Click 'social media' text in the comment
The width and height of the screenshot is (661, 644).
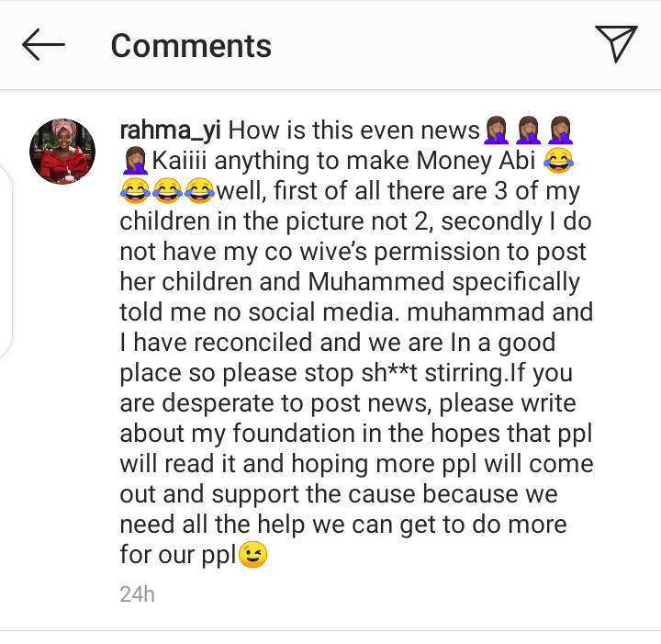[x=323, y=311]
